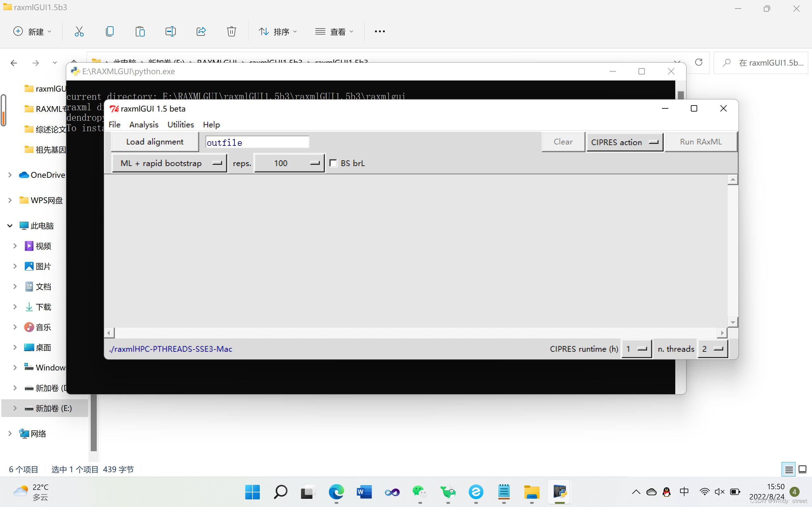The width and height of the screenshot is (812, 507).
Task: Click the outfile text field
Action: (x=257, y=142)
